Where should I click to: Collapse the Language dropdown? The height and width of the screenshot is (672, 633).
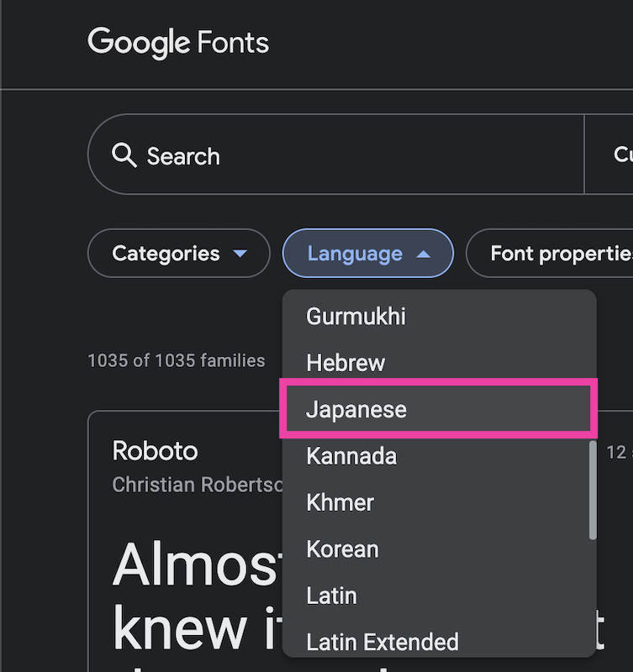(368, 254)
